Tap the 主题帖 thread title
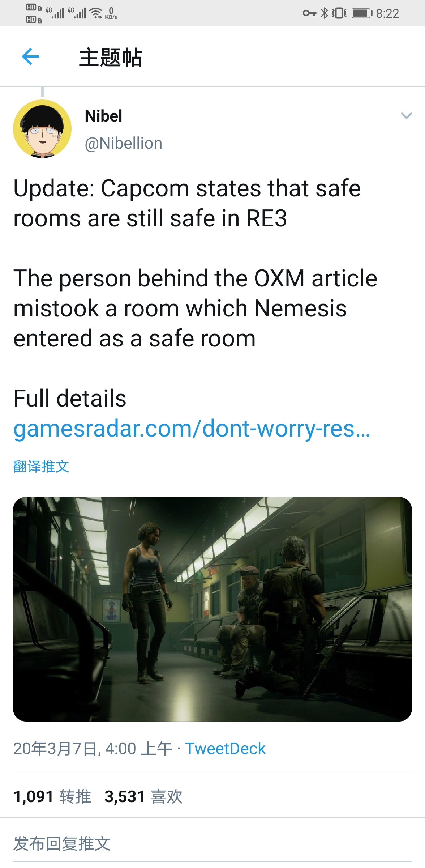 (111, 58)
